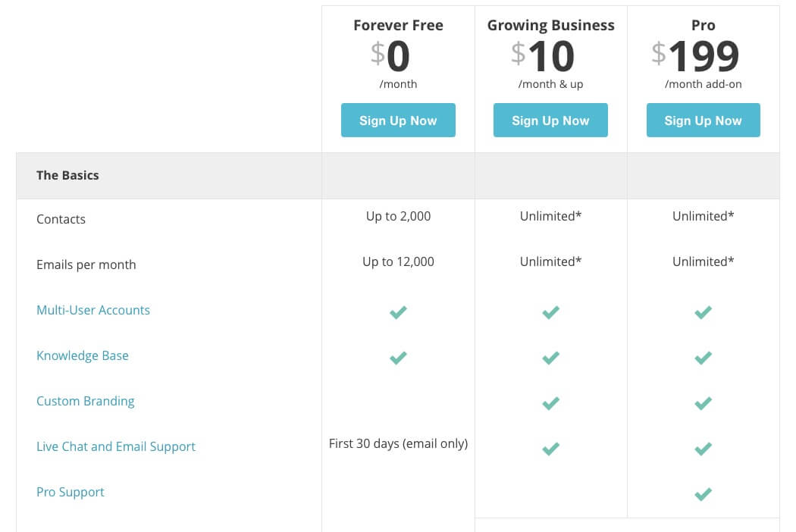Viewport: 796px width, 532px height.
Task: Click Pro plan Live Chat checkmark
Action: 703,449
